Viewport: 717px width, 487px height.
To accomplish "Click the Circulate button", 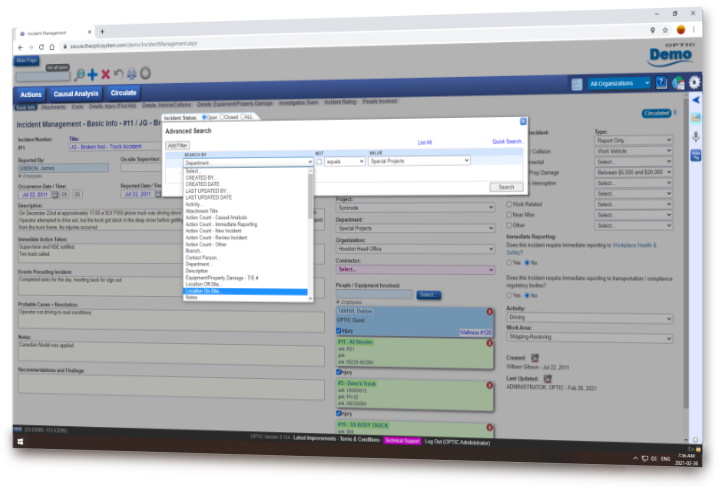I will [x=123, y=93].
